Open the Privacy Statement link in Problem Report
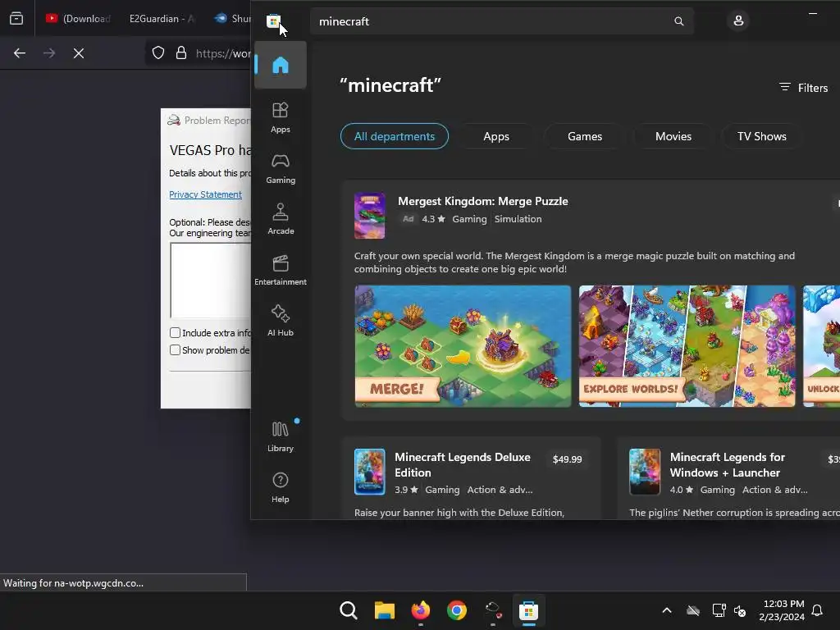 [205, 194]
